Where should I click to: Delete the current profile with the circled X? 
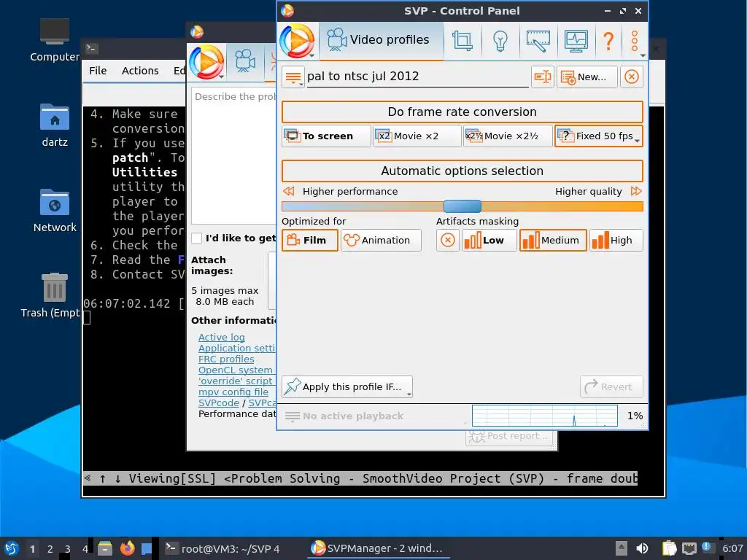pos(632,77)
